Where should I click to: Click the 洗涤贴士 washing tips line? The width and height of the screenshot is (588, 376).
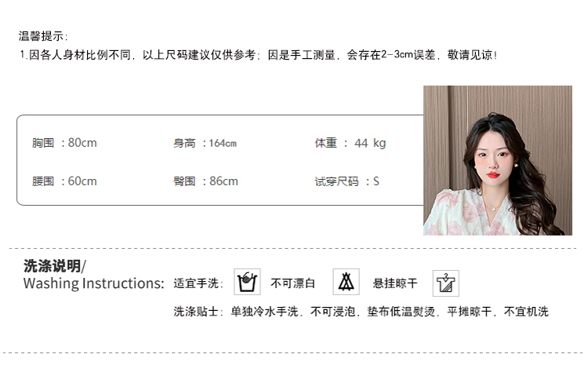tap(361, 312)
